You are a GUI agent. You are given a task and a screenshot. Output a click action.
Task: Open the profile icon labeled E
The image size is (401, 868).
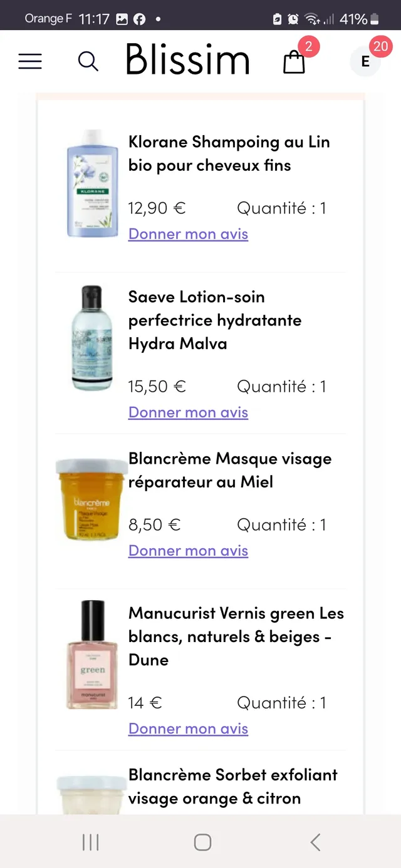click(364, 62)
